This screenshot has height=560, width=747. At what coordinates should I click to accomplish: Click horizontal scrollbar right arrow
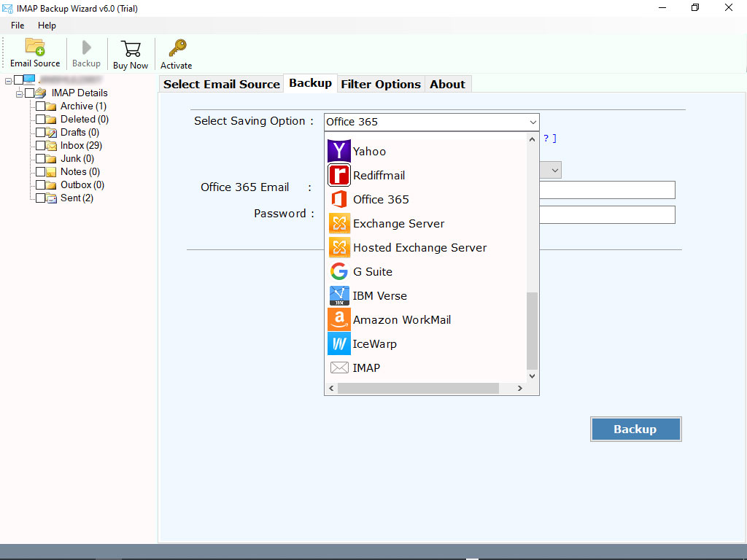tap(519, 389)
